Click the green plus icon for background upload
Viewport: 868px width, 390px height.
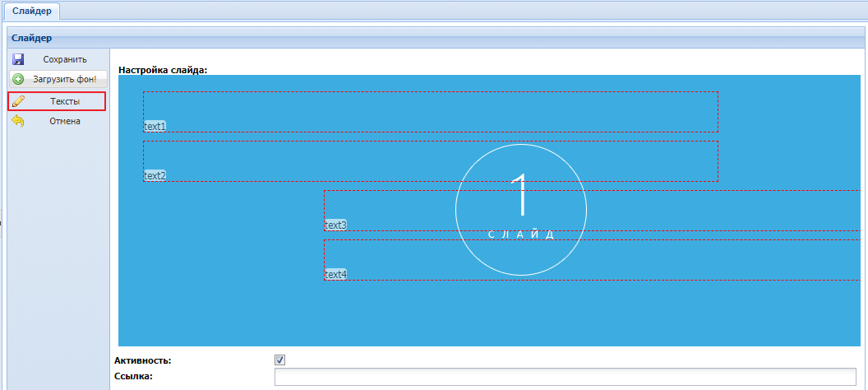coord(18,80)
